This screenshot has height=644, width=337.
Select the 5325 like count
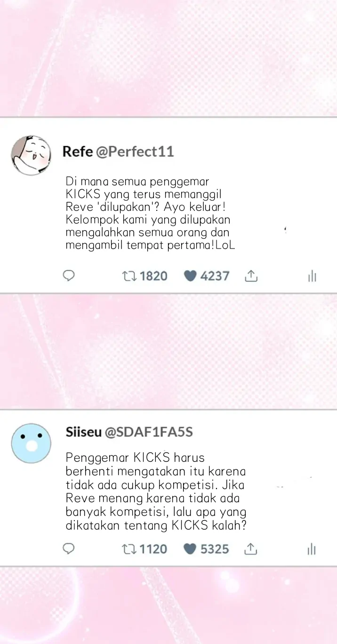tap(215, 549)
